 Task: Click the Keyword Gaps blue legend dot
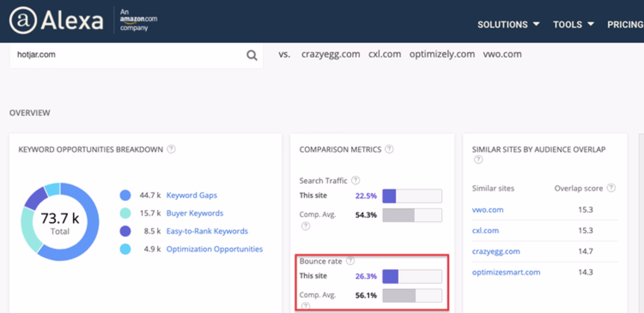[x=125, y=195]
